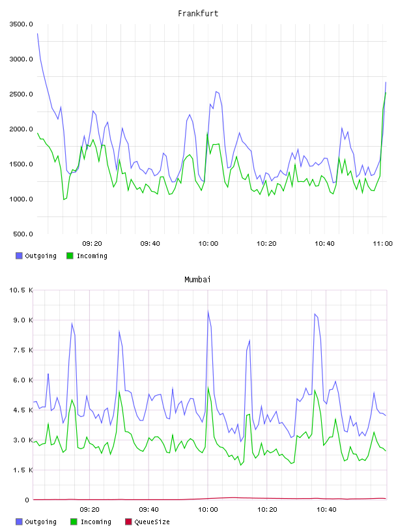Click the 3000.0 axis label on Frankfurt chart

[21, 59]
